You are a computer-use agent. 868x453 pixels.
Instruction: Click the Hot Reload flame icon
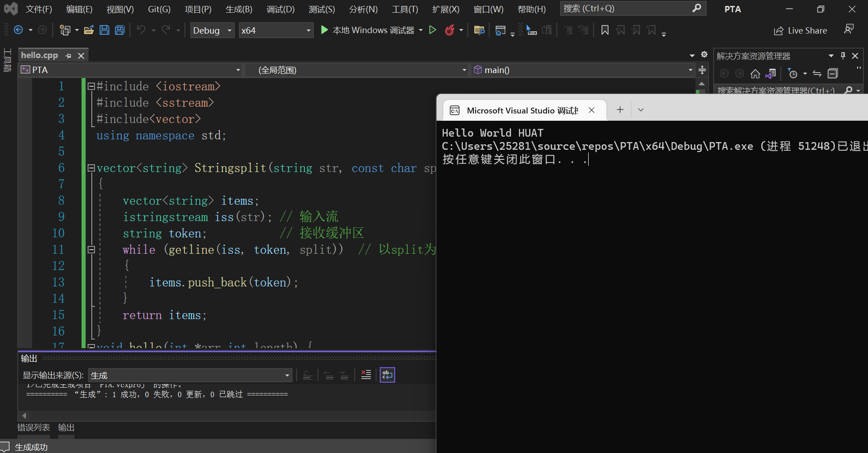pos(450,30)
